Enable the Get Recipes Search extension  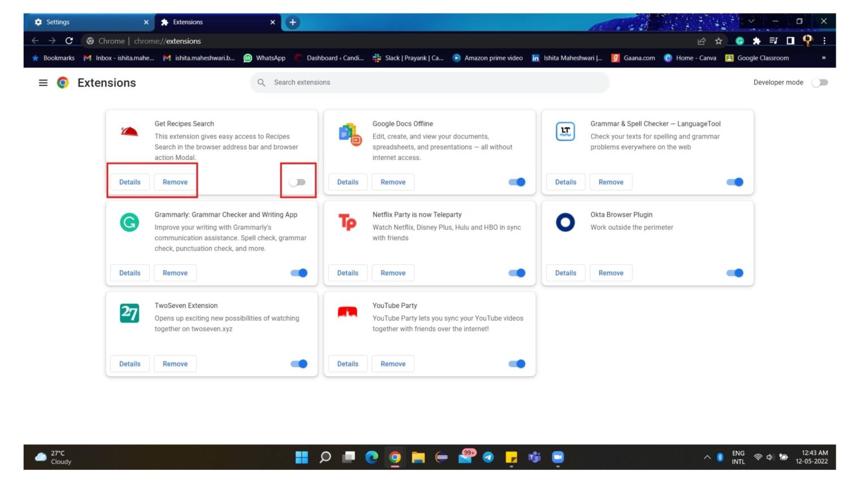(x=298, y=181)
